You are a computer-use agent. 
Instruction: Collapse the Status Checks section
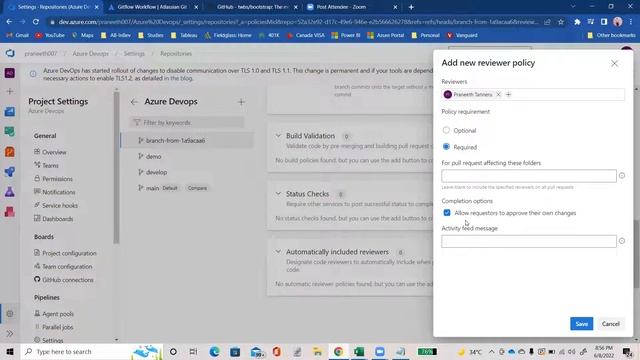pos(278,193)
